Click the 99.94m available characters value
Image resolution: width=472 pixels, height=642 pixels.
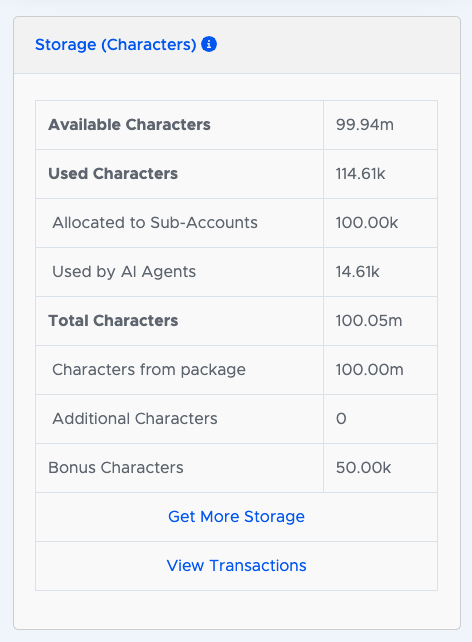click(x=365, y=124)
